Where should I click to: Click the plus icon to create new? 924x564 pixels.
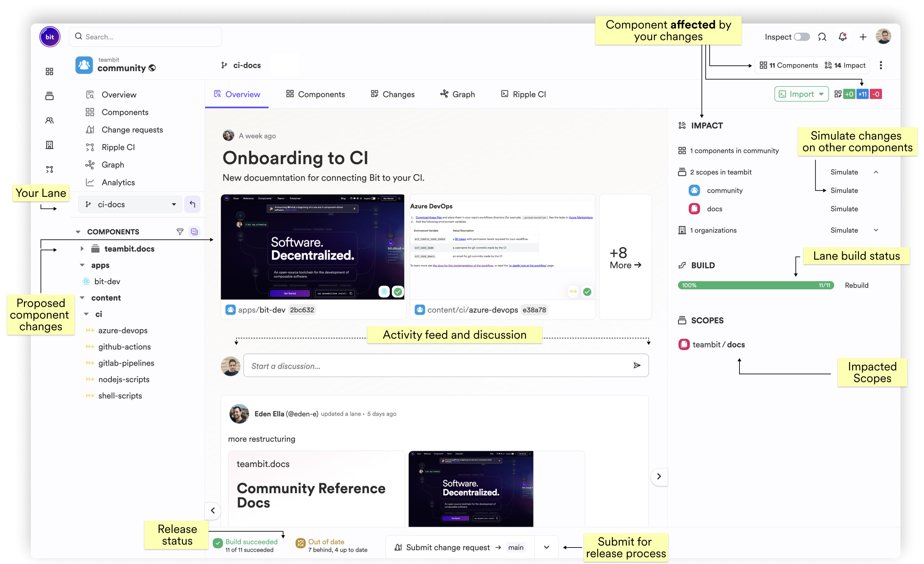(863, 37)
